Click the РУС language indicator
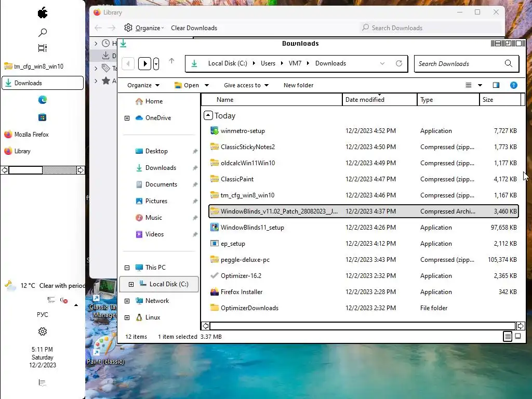Viewport: 532px width, 399px height. [43, 314]
